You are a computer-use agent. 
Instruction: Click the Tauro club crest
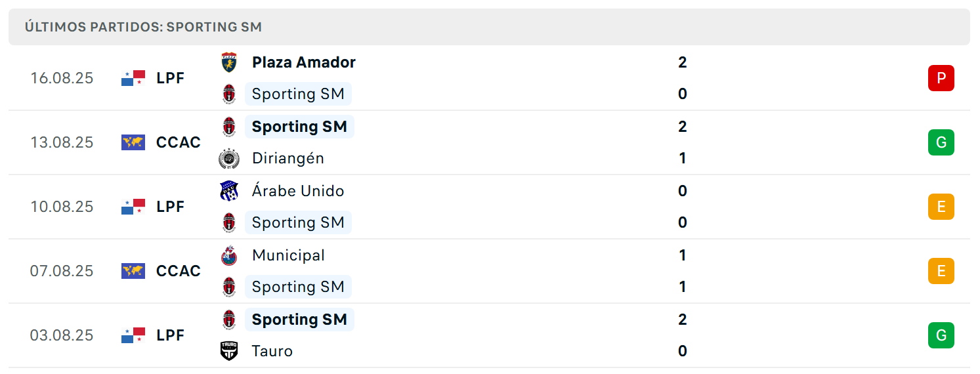tap(228, 351)
